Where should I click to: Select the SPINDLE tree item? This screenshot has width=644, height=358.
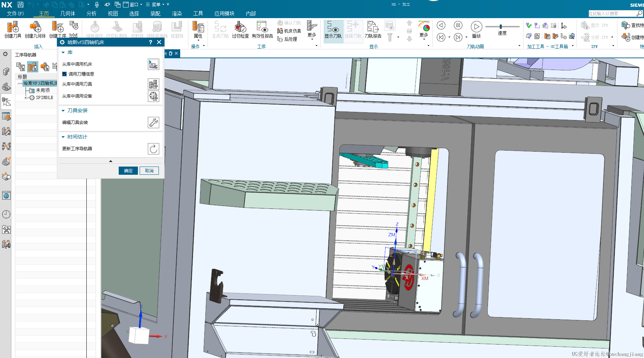44,98
